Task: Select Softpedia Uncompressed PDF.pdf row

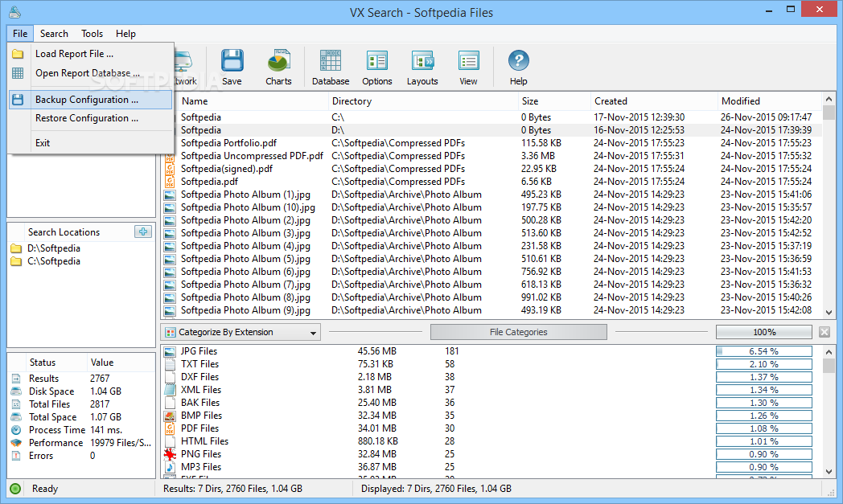Action: [x=491, y=156]
